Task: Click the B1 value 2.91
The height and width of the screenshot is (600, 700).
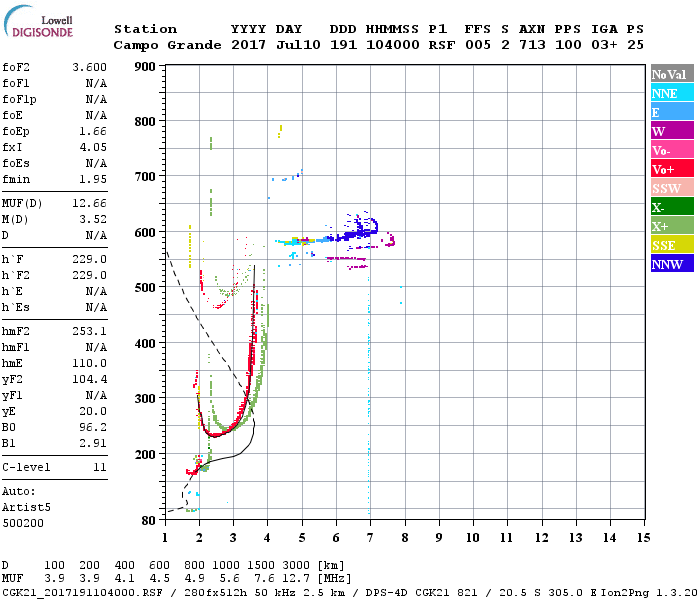Action: pos(93,443)
